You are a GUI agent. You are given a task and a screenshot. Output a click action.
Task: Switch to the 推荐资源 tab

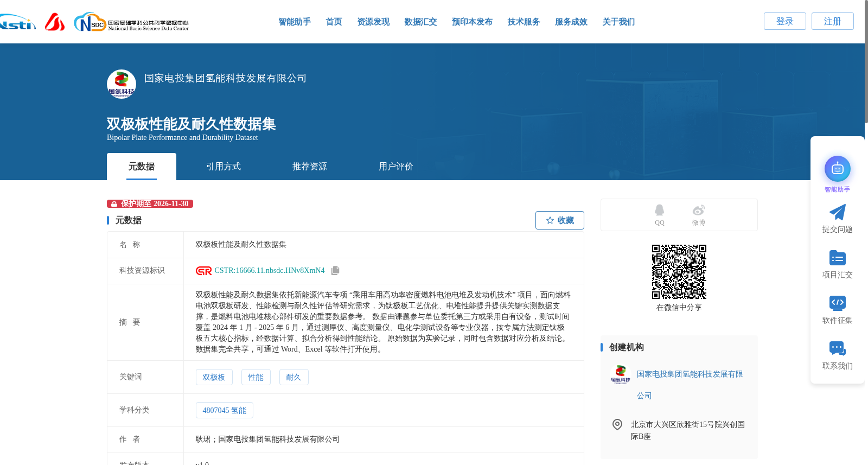click(x=310, y=167)
